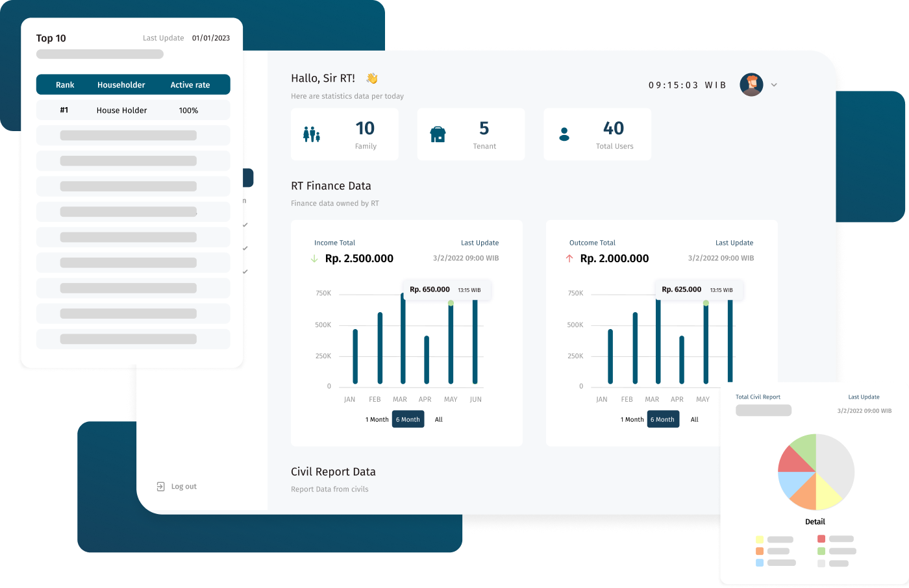Screen dimensions: 909x588
Task: Click the red arrow beside Rp. 2.000.000
Action: pos(569,258)
